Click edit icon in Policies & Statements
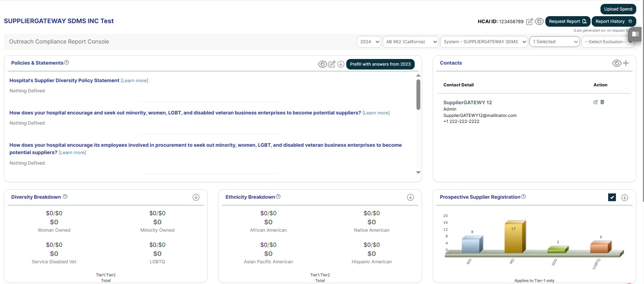Viewport: 644px width, 284px height. coord(332,64)
